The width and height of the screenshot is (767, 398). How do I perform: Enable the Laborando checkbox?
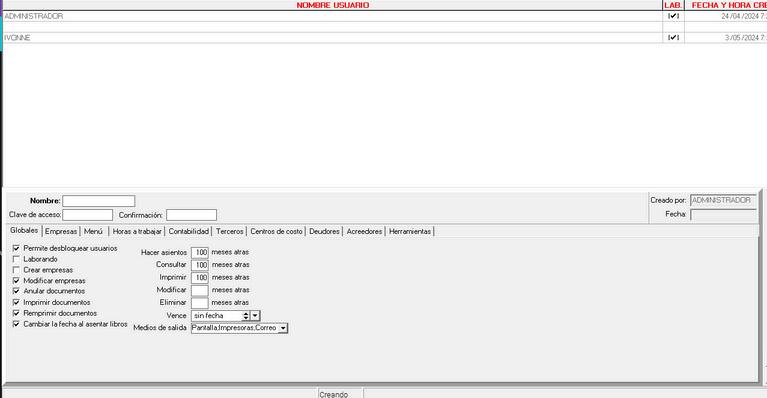[x=16, y=259]
